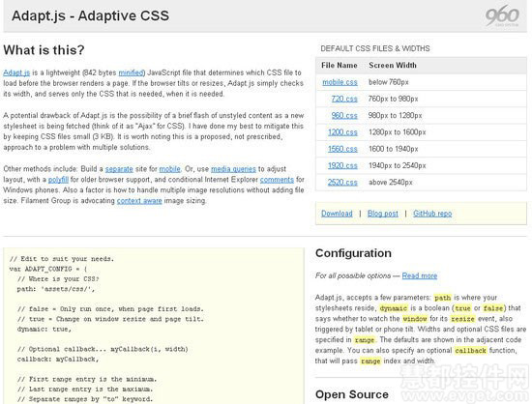
Task: Open the Adapt.js link in the intro
Action: (x=16, y=72)
